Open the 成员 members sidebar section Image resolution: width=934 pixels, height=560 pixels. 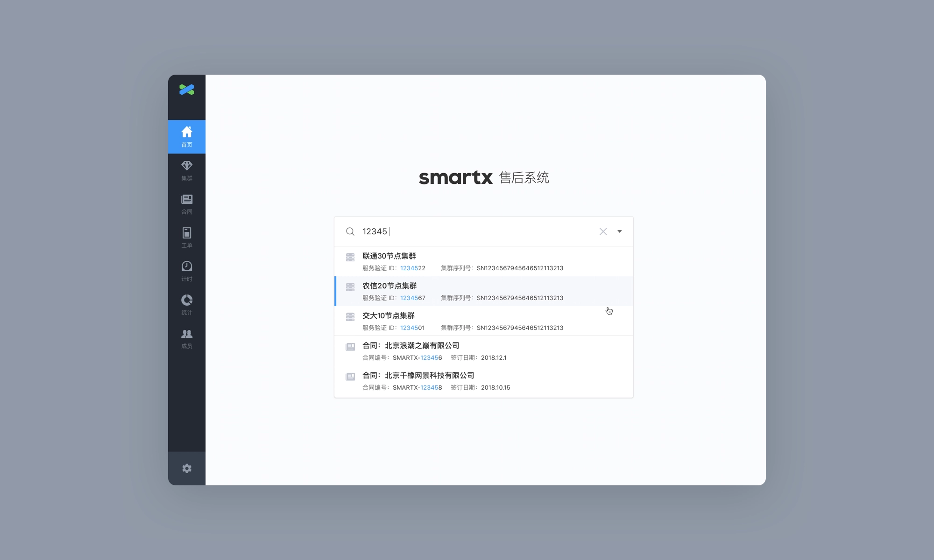[186, 338]
